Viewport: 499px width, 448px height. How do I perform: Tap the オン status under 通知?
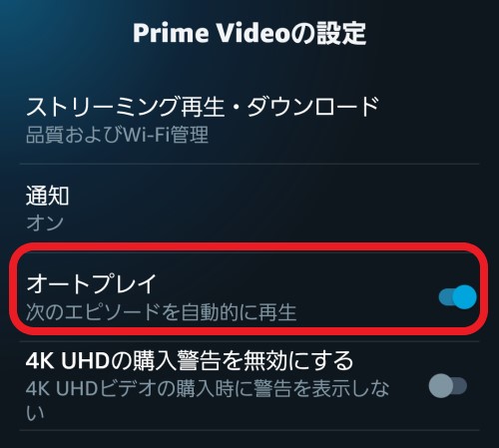(x=45, y=223)
